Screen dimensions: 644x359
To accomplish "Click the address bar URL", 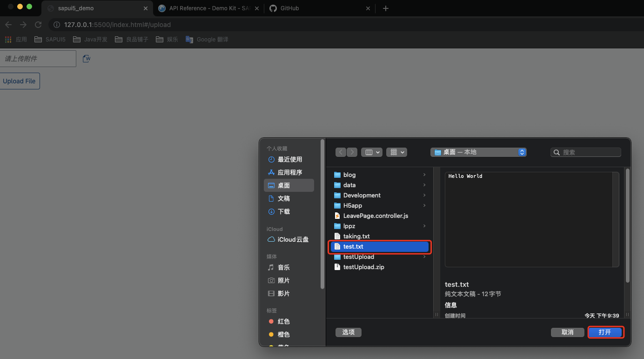I will (x=117, y=25).
